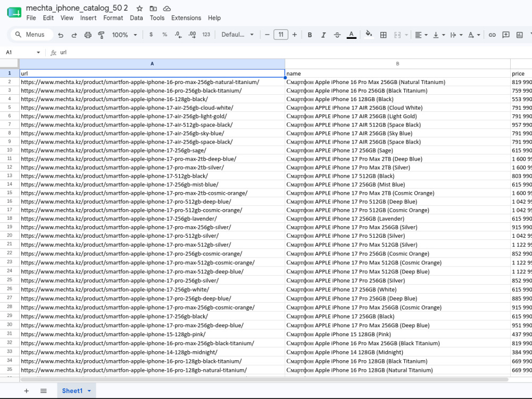Select the price header cell
This screenshot has height=399, width=532.
tap(521, 73)
